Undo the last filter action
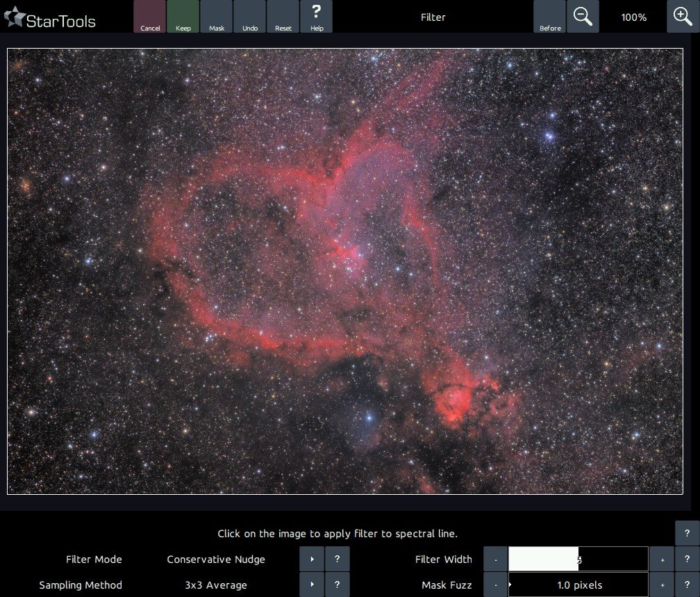 tap(250, 17)
